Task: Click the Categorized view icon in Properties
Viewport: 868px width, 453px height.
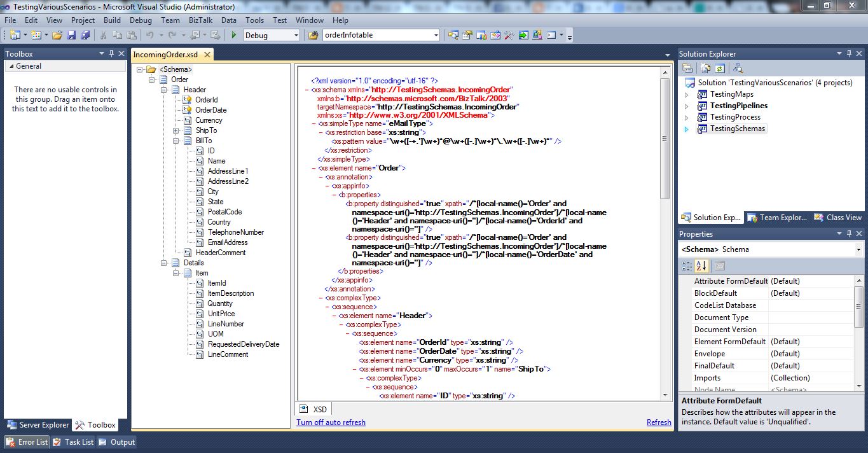Action: click(687, 266)
